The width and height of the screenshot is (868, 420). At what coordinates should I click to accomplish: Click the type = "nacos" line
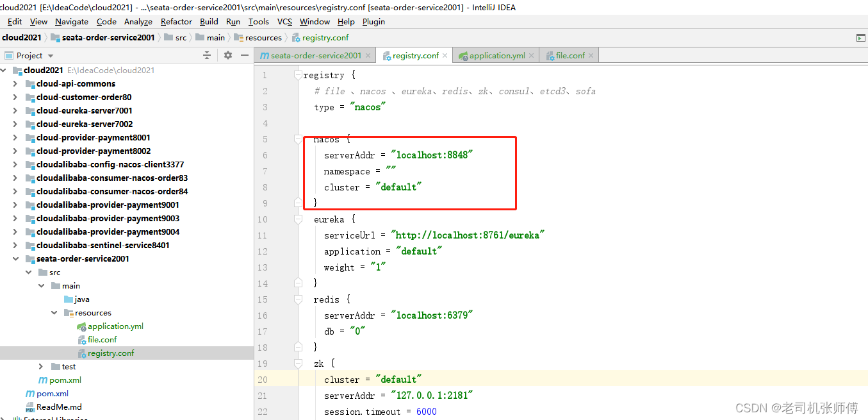pyautogui.click(x=350, y=107)
